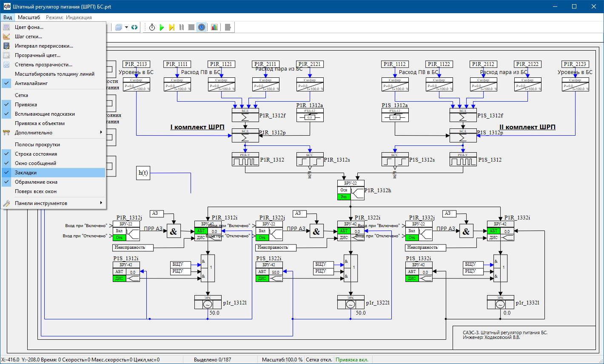604x364 pixels.
Task: Click the green Start simulation play icon
Action: tap(162, 27)
